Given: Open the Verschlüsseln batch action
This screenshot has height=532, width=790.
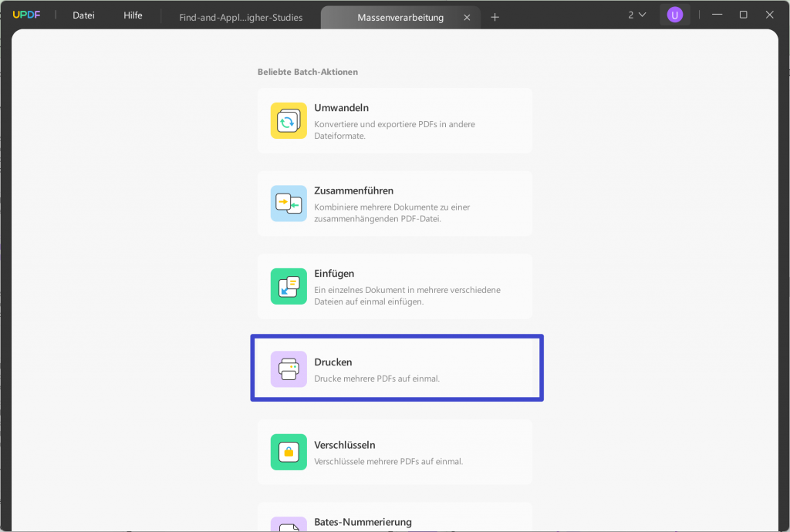Looking at the screenshot, I should 395,452.
